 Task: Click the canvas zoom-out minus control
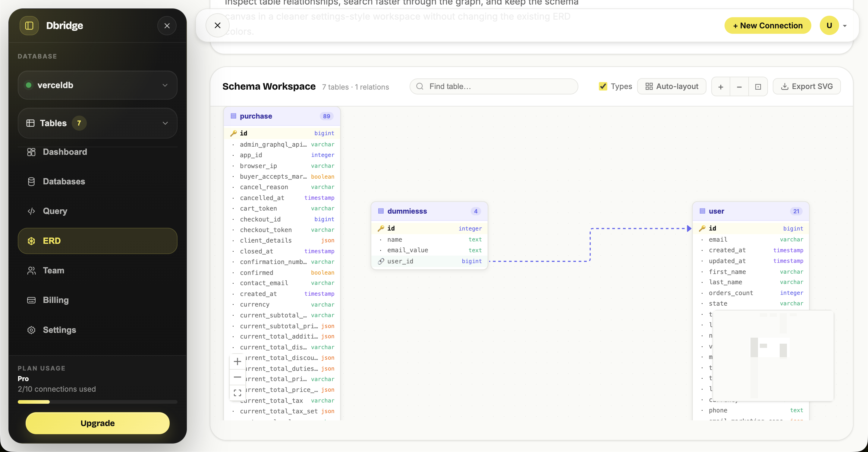coord(237,377)
